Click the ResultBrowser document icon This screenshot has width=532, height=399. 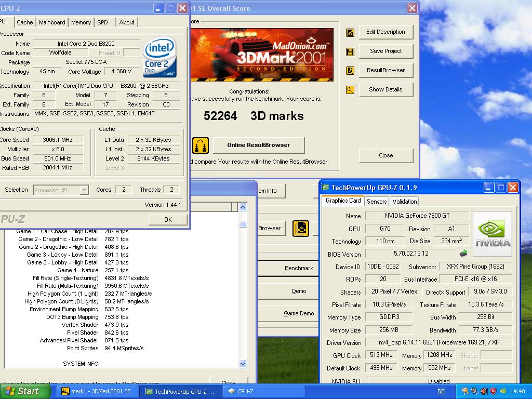350,71
